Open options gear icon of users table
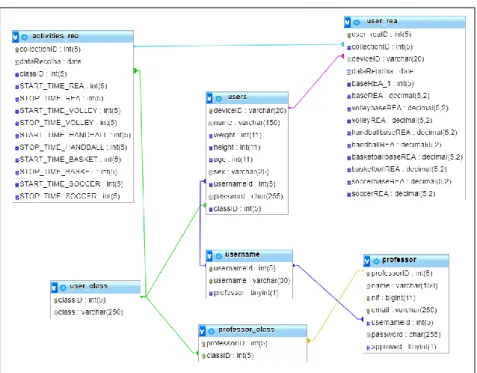The height and width of the screenshot is (373, 477). coord(219,98)
